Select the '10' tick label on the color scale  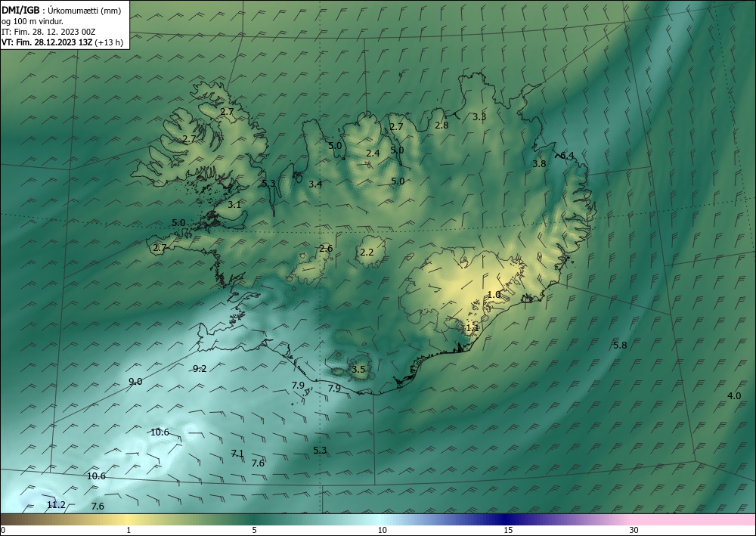[x=382, y=530]
